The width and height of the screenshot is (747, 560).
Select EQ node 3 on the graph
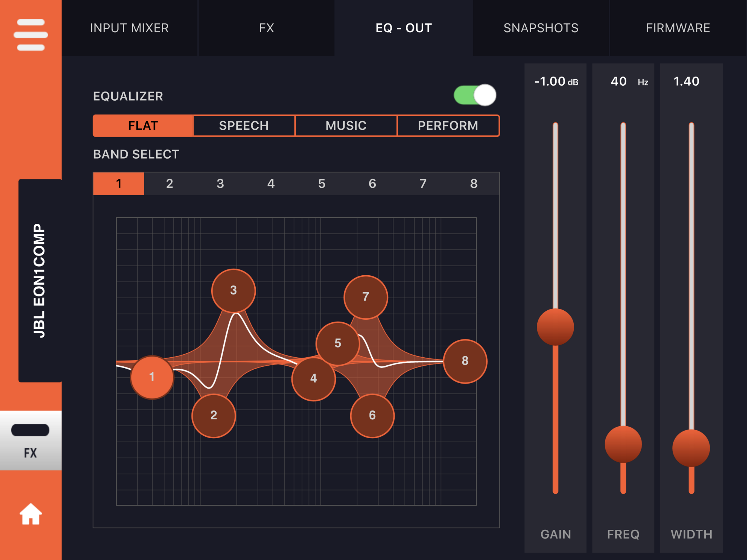click(x=233, y=290)
